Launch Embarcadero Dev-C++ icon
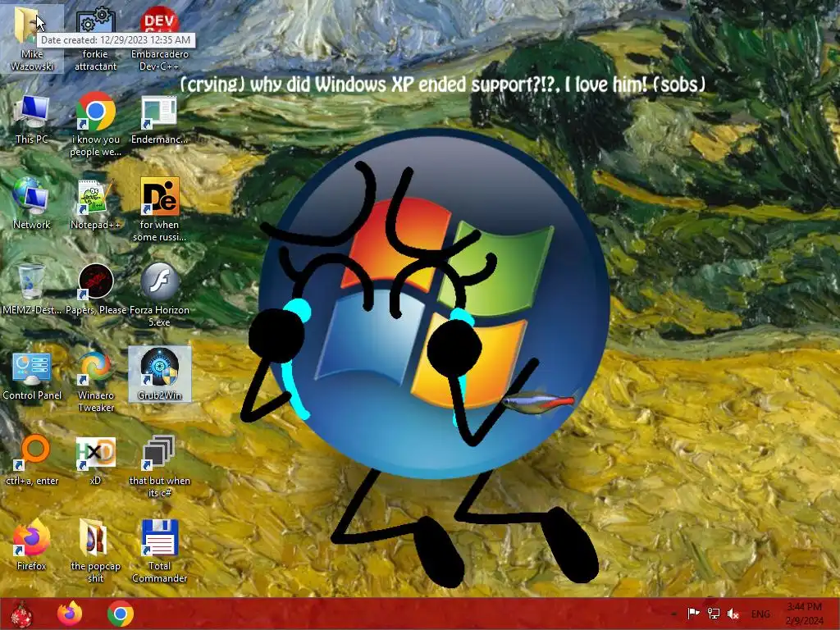 pyautogui.click(x=160, y=39)
